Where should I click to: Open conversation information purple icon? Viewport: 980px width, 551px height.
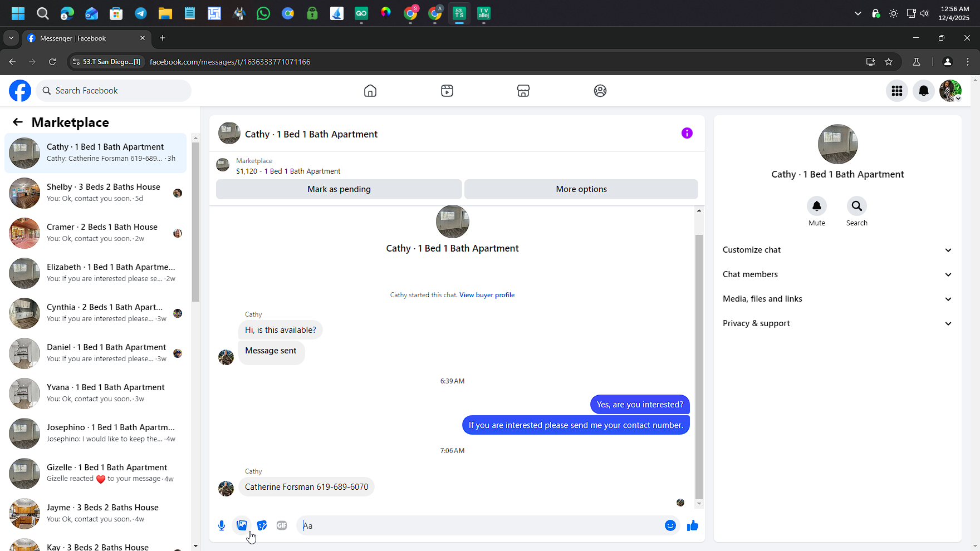(687, 133)
